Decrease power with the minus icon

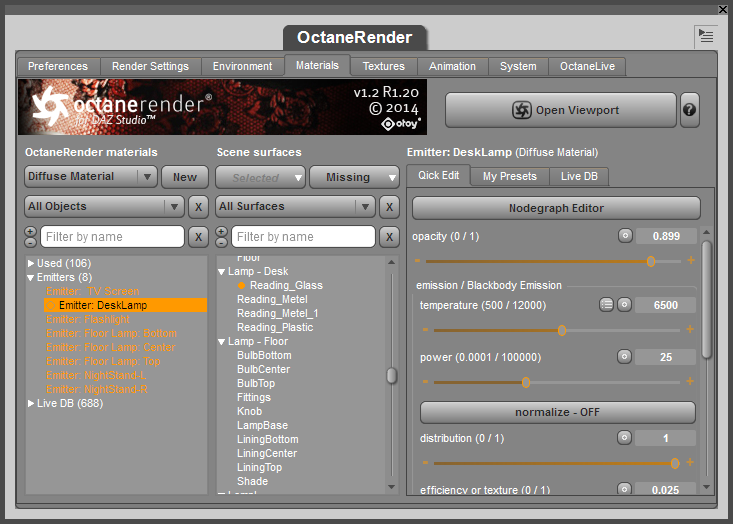(425, 382)
